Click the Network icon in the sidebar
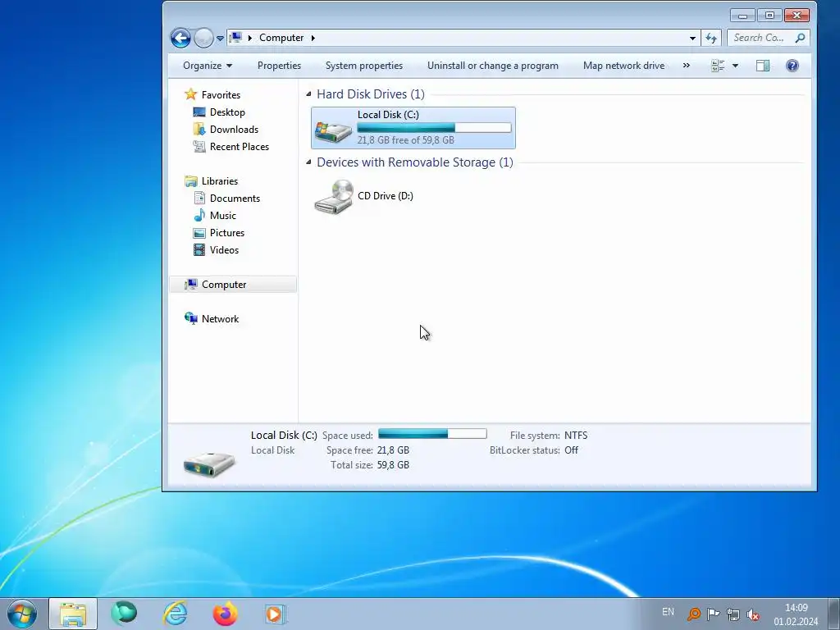This screenshot has height=630, width=840. click(190, 318)
